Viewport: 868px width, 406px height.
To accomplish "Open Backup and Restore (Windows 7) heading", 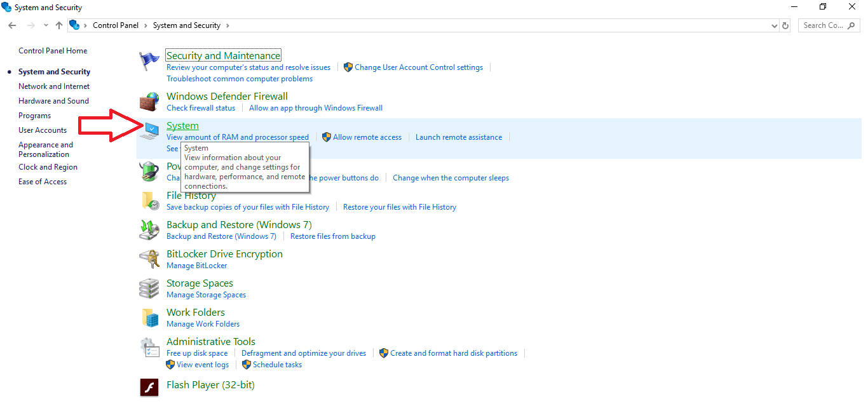I will point(239,225).
